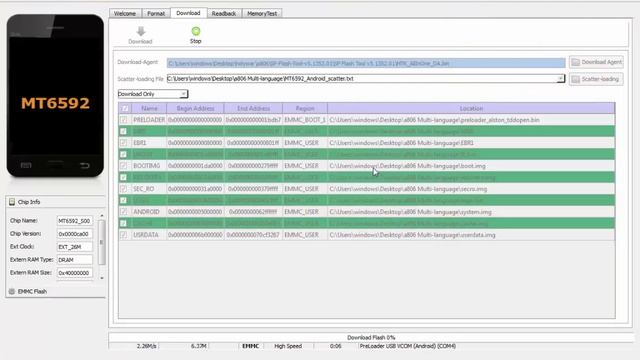Open the Download Only mode dropdown
640x360 pixels.
[153, 94]
